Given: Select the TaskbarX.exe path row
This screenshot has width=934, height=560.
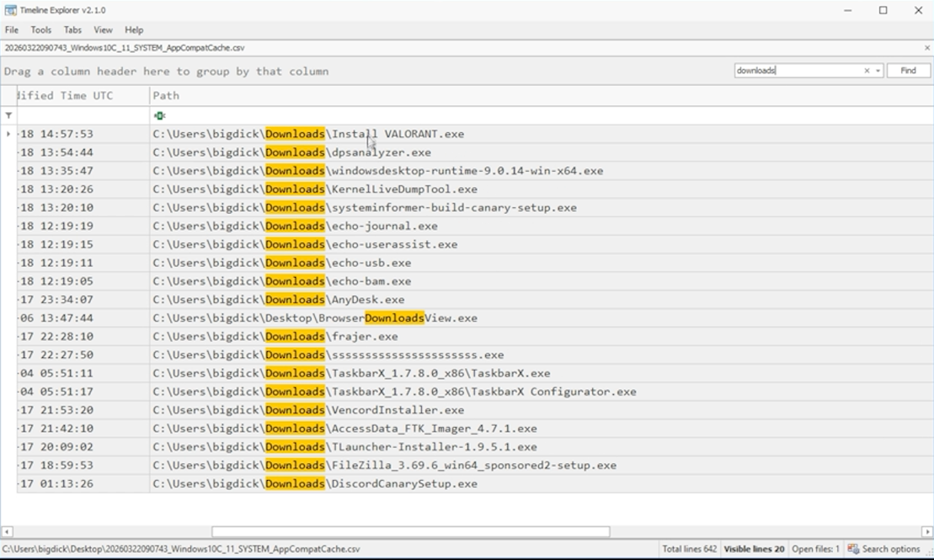Looking at the screenshot, I should (541, 373).
